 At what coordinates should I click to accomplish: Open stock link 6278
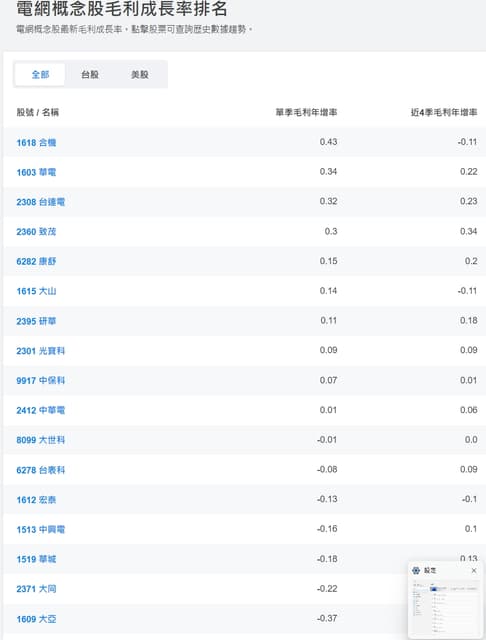click(41, 470)
